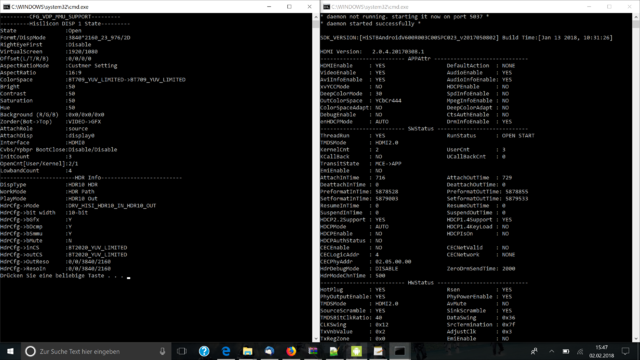The image size is (640, 360).
Task: Click the 'HWStatus' section header
Action: coord(421,282)
